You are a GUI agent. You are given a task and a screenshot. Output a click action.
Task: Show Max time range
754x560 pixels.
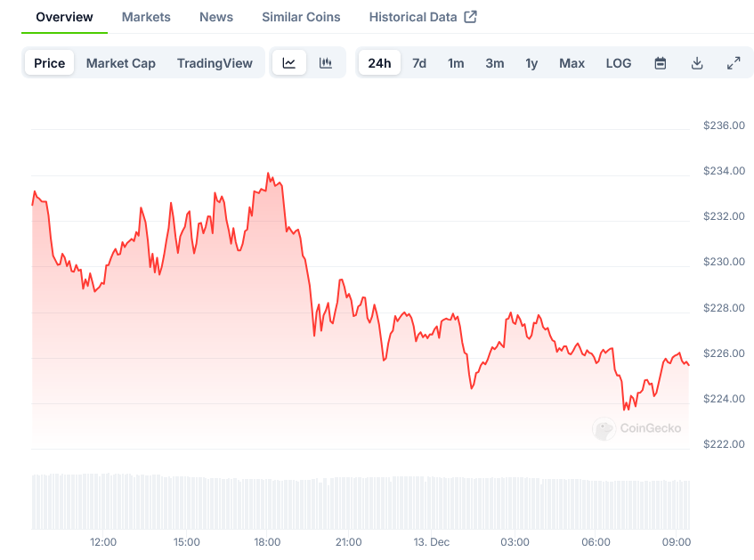click(x=572, y=63)
